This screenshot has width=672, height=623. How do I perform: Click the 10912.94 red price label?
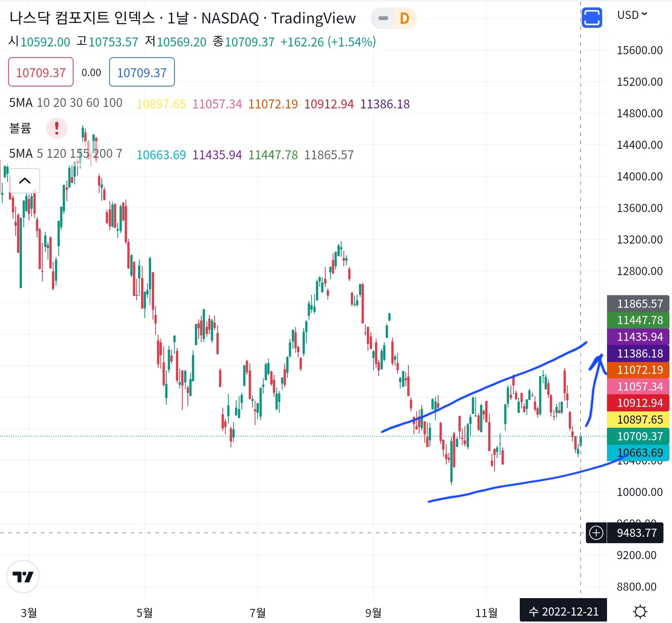pyautogui.click(x=638, y=403)
